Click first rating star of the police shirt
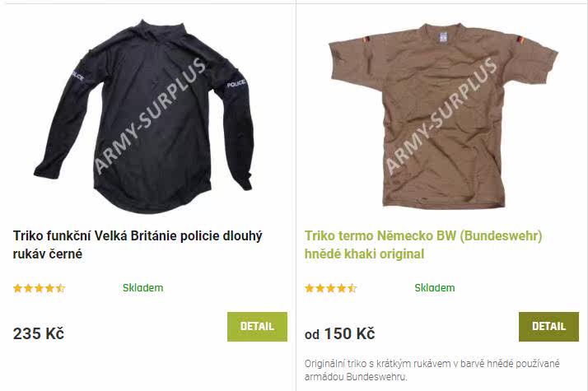 [17, 288]
